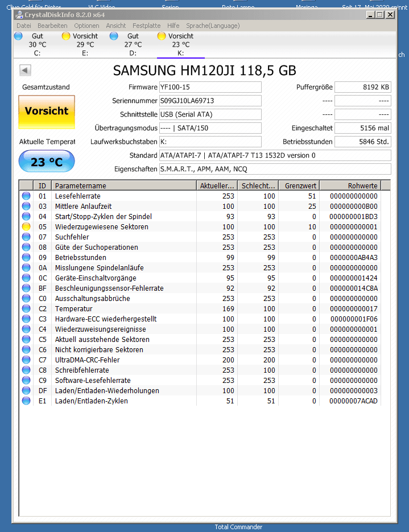Select drive E: with Vorsicht status
This screenshot has width=409, height=532.
coord(85,44)
